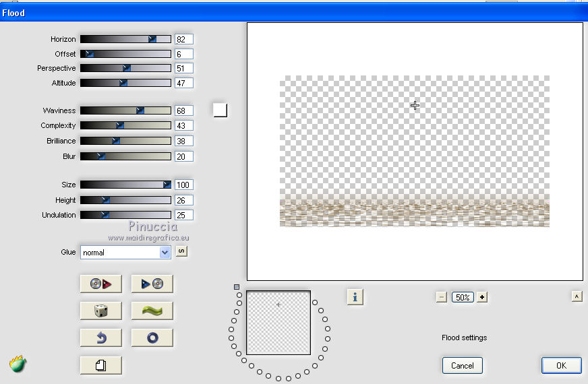Click the Offset value field showing 6
Image resolution: width=588 pixels, height=384 pixels.
(183, 54)
